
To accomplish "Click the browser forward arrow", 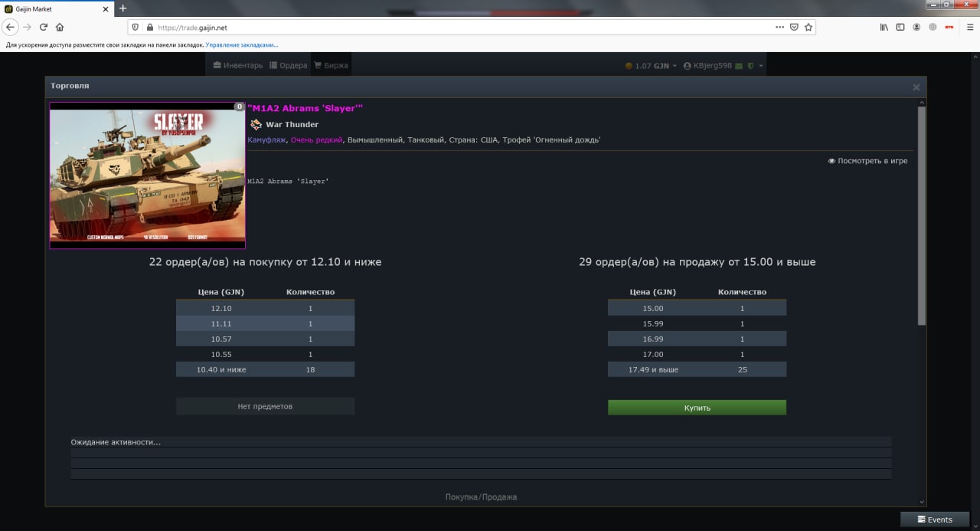I will [x=27, y=27].
